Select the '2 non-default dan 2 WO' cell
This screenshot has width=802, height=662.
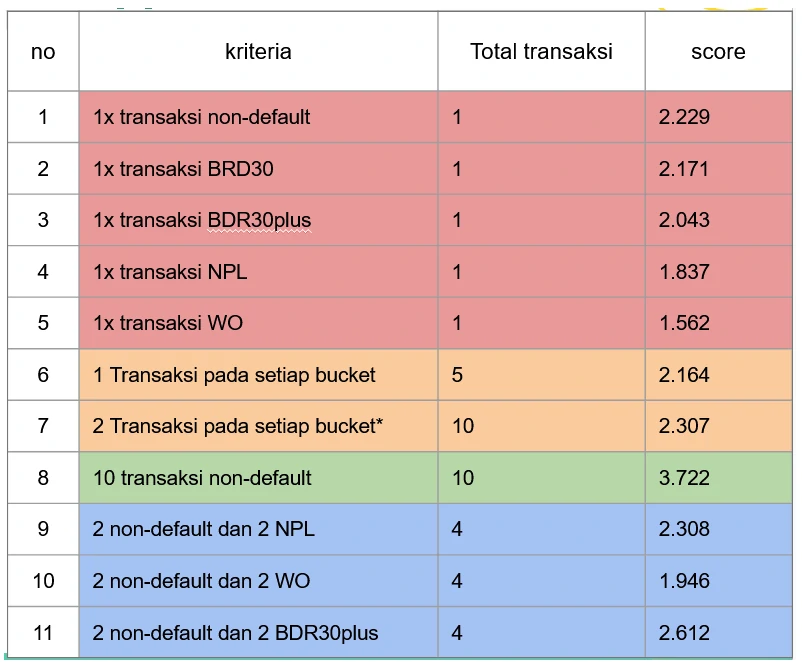(202, 581)
